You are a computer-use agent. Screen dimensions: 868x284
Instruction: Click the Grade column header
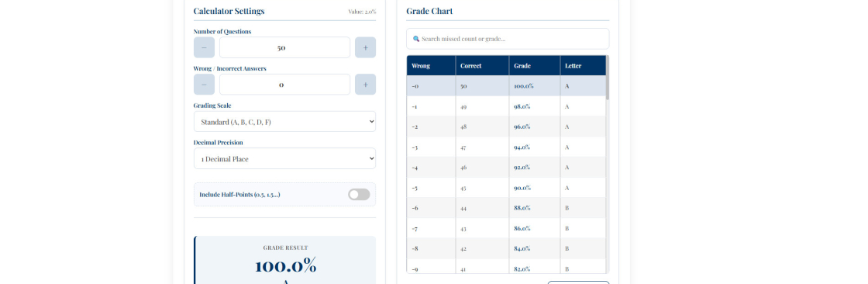[534, 65]
